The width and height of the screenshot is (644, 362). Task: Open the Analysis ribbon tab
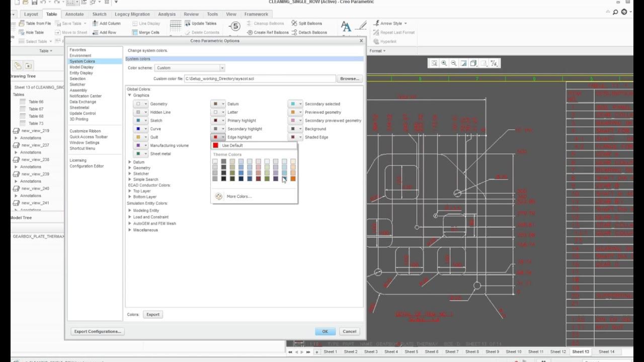point(167,14)
